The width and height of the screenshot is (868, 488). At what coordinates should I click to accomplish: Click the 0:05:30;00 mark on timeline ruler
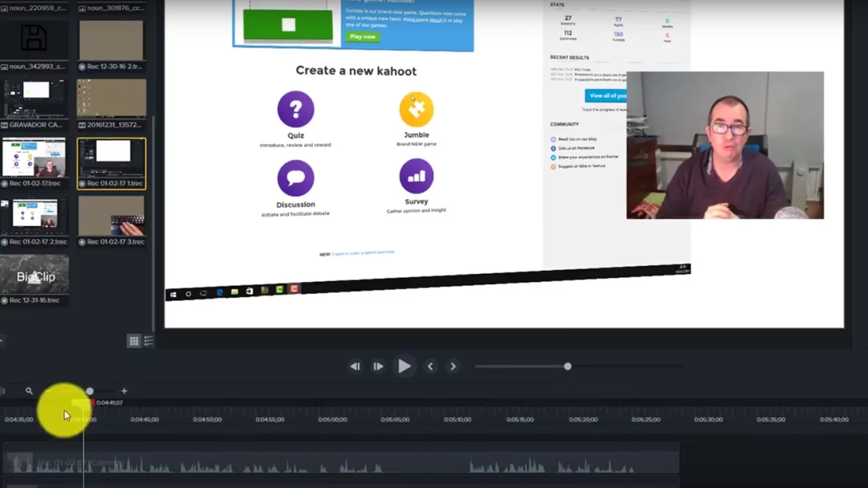(708, 420)
